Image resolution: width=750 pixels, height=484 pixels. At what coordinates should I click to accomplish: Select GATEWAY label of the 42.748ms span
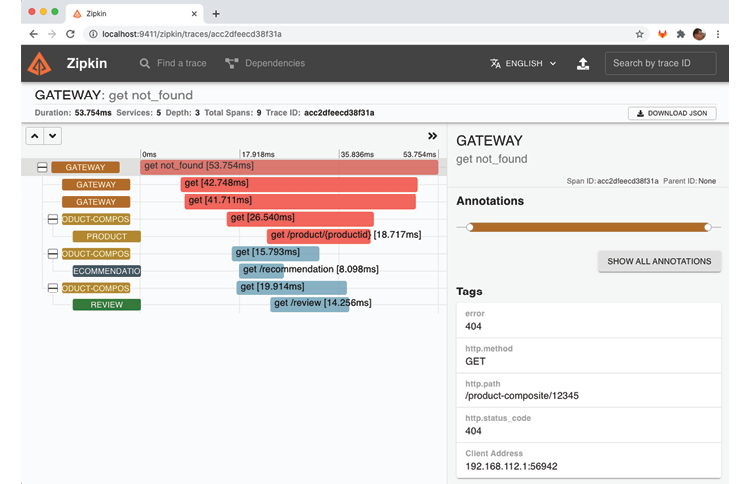pyautogui.click(x=96, y=185)
